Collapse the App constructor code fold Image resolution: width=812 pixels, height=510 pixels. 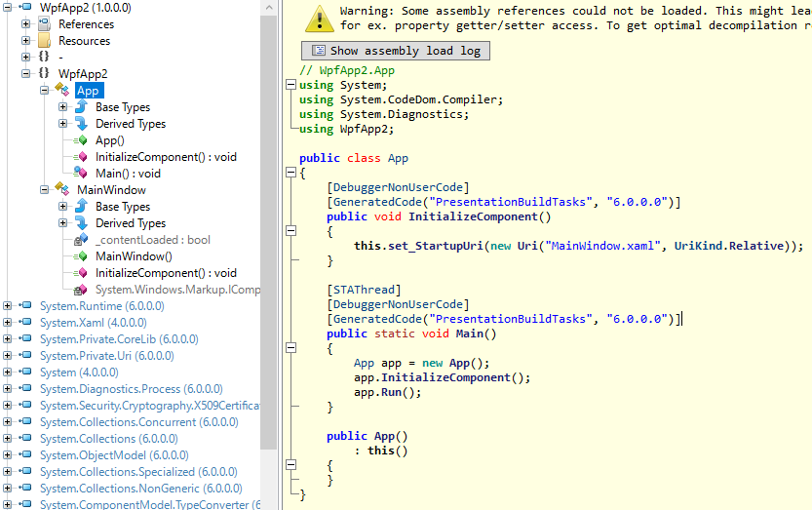(x=291, y=465)
